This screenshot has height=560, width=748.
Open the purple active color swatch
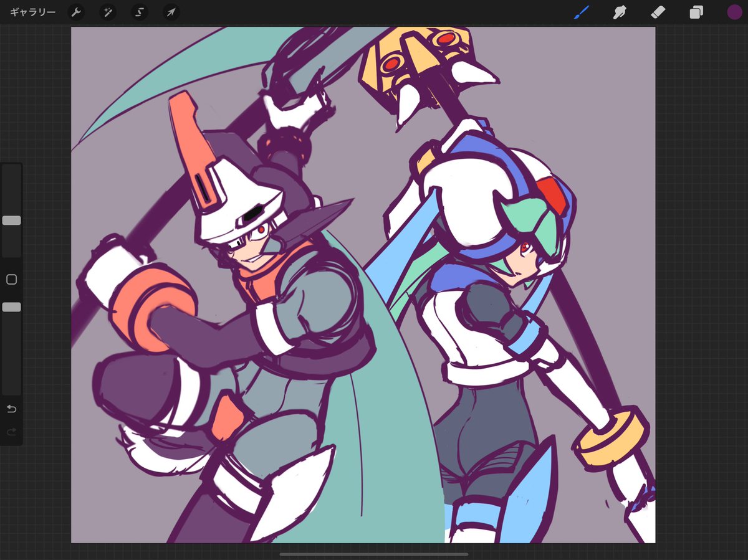point(734,12)
